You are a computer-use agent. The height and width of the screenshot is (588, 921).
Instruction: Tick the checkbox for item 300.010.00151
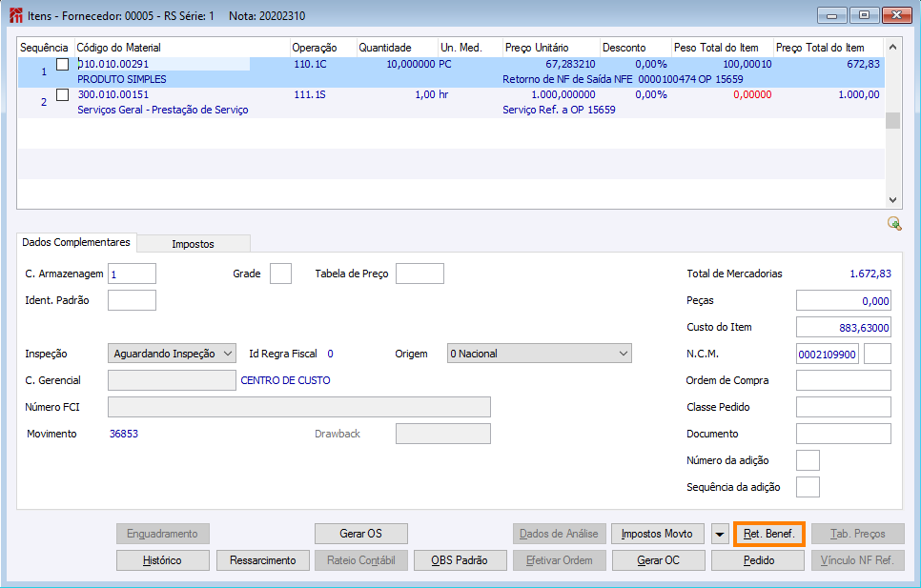(62, 95)
